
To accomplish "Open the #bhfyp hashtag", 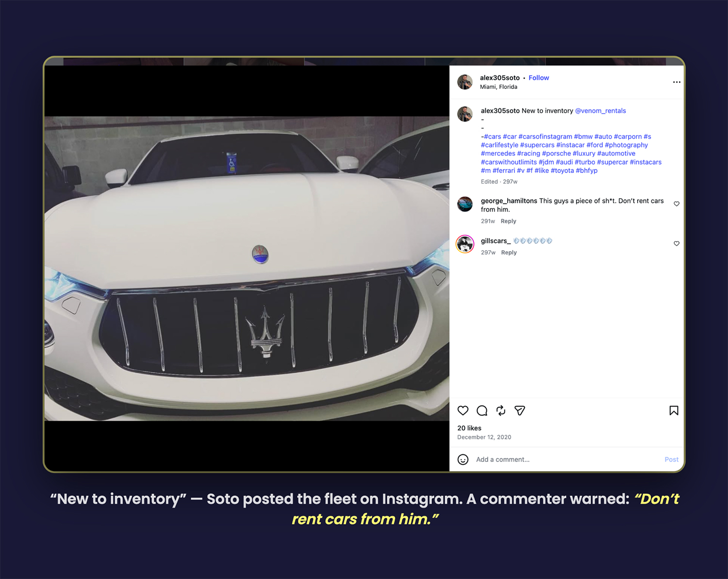I will click(x=586, y=170).
